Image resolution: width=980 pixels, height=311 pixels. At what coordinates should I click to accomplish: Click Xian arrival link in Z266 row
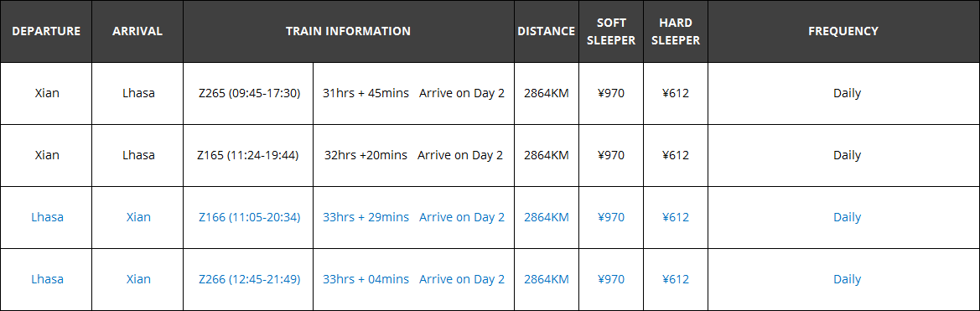138,279
